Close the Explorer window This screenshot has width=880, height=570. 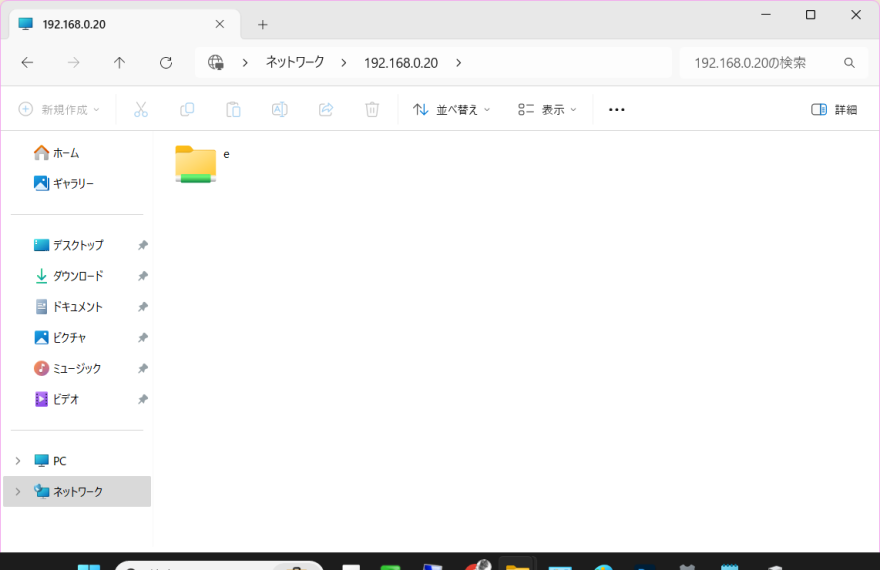856,15
